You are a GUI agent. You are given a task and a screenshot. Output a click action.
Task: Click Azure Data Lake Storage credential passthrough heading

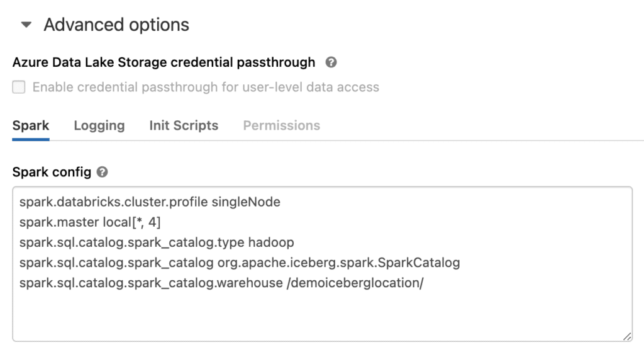coord(164,62)
